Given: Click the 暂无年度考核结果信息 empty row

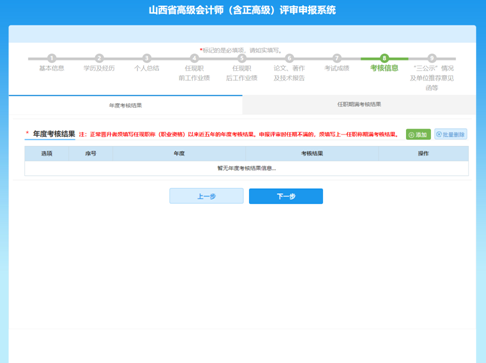Looking at the screenshot, I should click(x=247, y=168).
